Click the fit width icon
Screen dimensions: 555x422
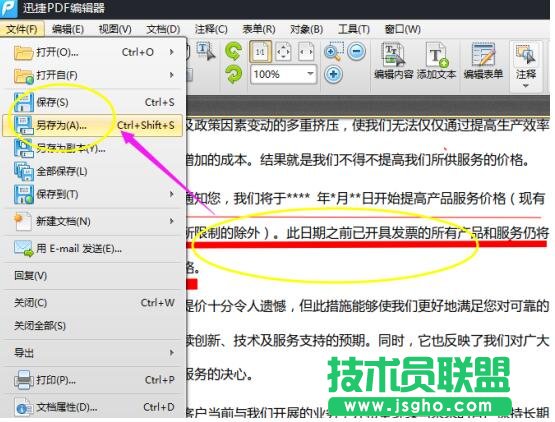[306, 52]
